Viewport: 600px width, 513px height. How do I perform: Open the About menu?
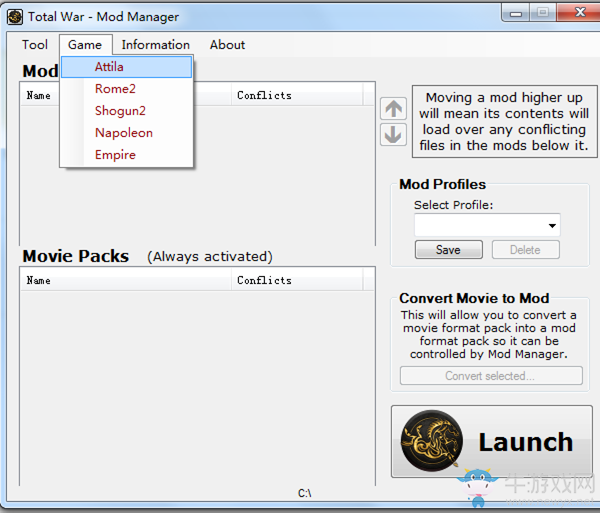click(x=227, y=45)
